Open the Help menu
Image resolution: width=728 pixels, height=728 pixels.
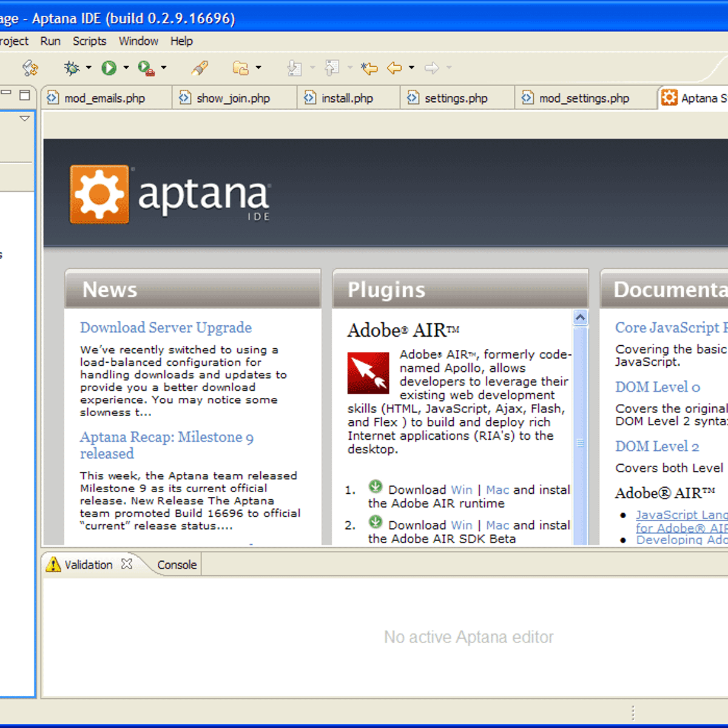click(181, 41)
